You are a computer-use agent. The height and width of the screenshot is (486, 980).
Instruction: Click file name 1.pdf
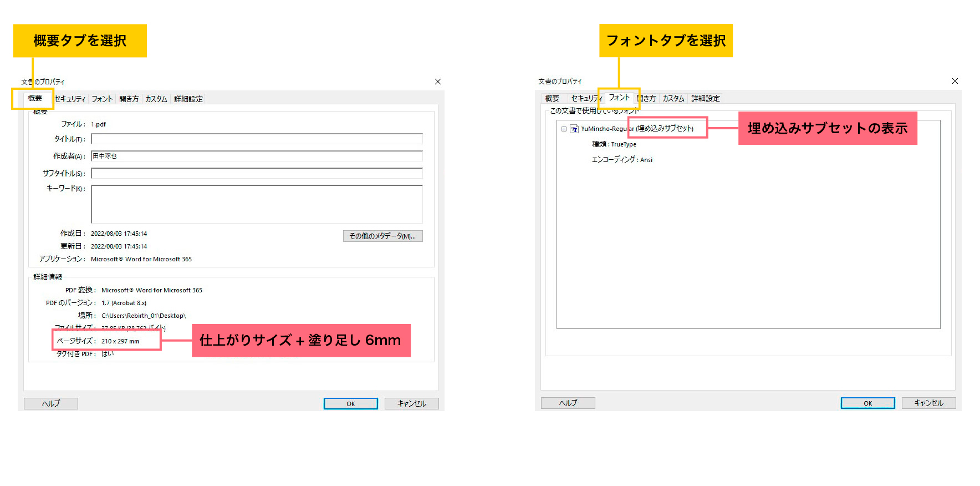pyautogui.click(x=98, y=124)
